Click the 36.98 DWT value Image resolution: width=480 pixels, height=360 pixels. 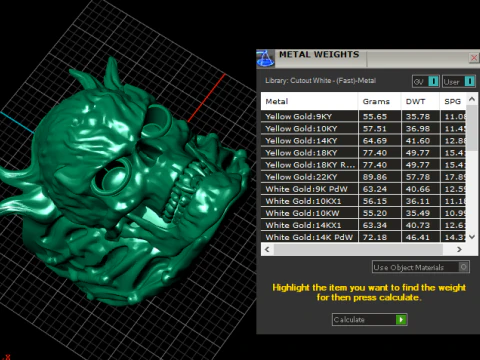418,129
